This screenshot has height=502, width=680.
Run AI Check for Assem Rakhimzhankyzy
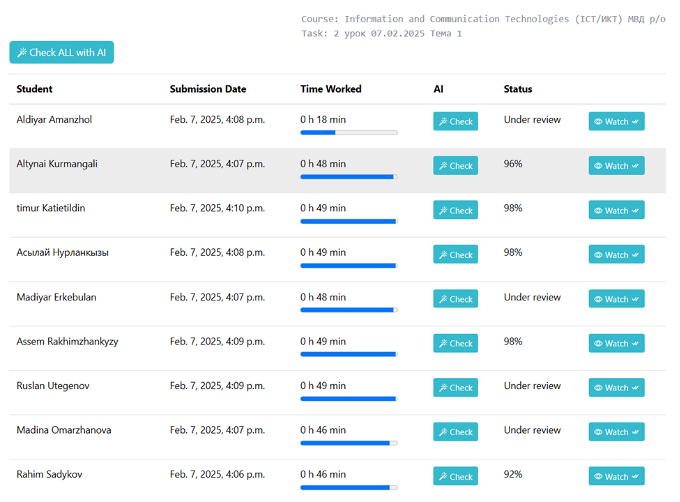click(x=455, y=343)
